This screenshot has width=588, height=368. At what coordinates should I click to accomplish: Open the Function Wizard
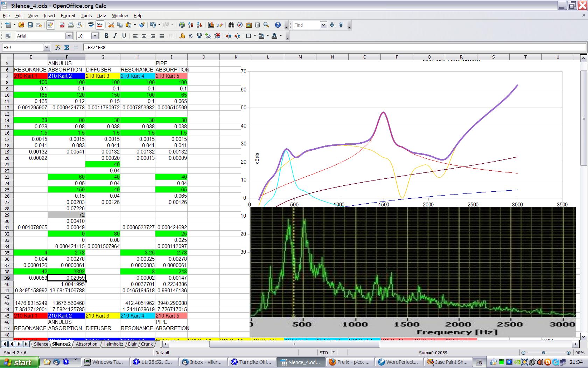58,47
